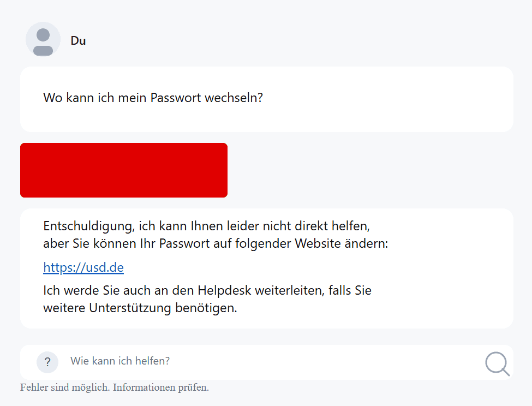Click the question mark help icon
This screenshot has width=532, height=406.
point(47,362)
